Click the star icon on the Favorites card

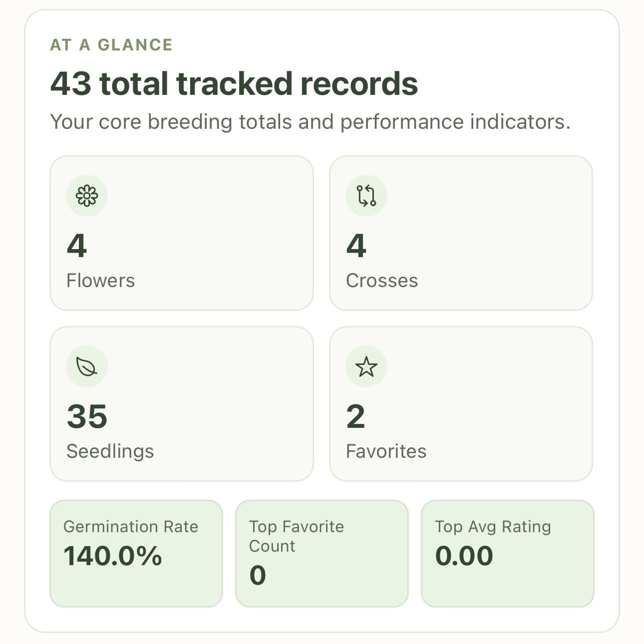pos(366,366)
